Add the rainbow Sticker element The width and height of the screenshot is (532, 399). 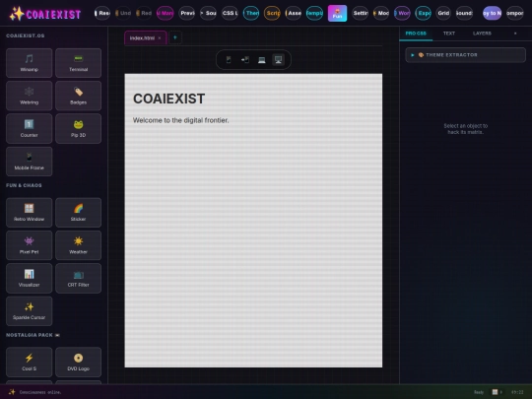[79, 213]
